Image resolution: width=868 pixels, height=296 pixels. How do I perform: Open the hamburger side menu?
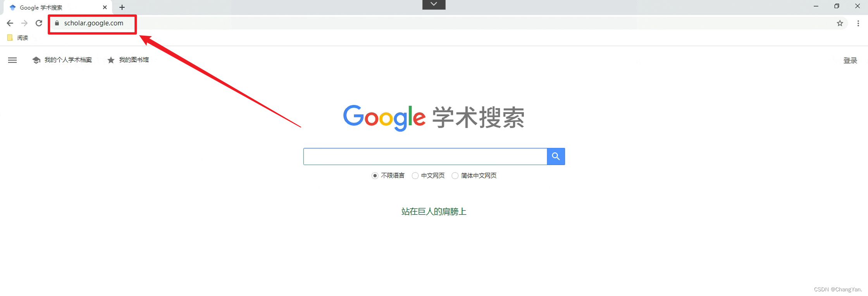tap(12, 60)
